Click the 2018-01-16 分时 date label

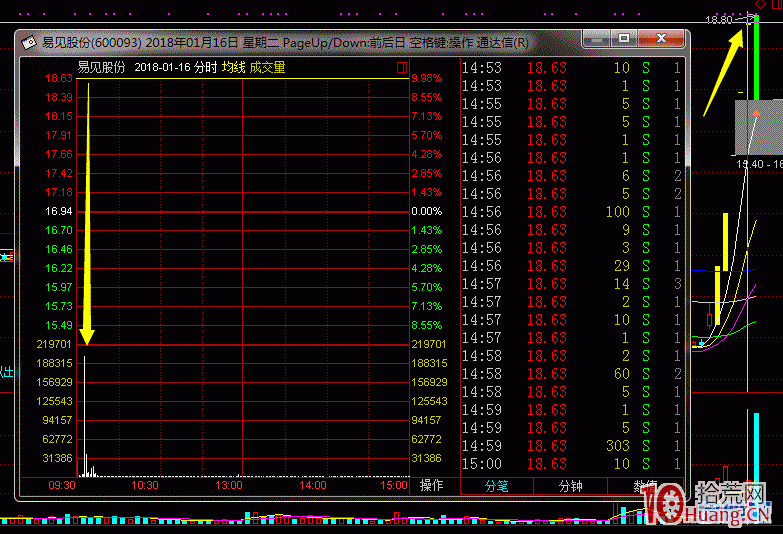pos(176,67)
